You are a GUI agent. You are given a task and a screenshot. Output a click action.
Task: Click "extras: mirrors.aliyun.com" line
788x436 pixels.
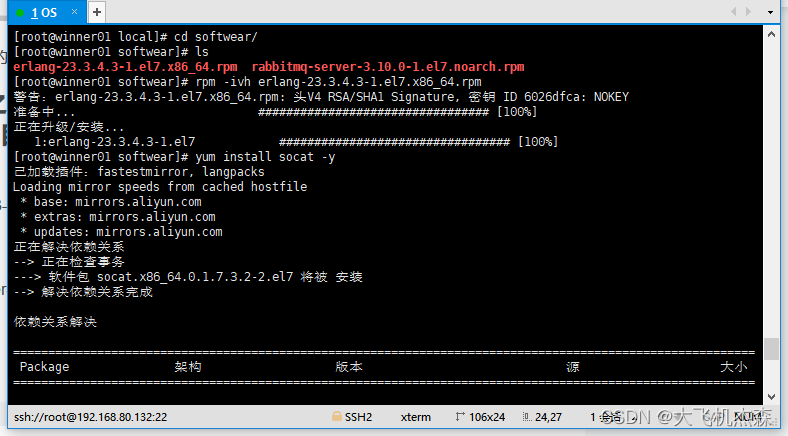(x=118, y=217)
